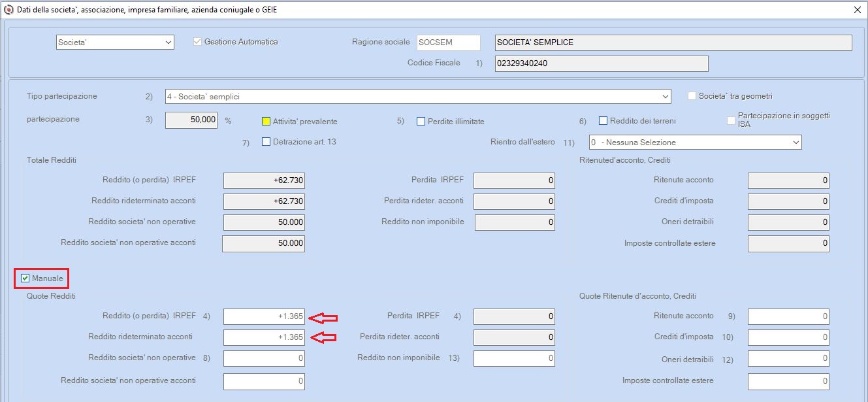Toggle the yellow Attivita' prevalente checkbox

(x=266, y=121)
